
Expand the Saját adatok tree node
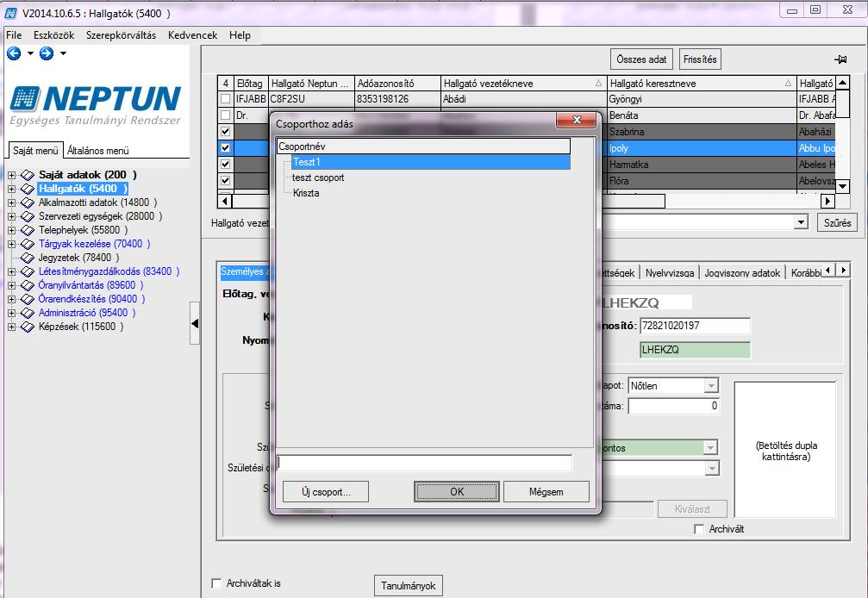11,175
